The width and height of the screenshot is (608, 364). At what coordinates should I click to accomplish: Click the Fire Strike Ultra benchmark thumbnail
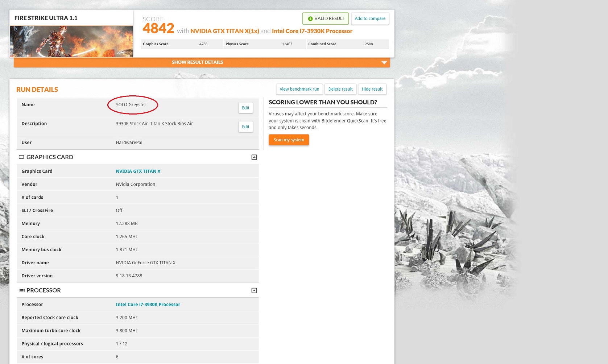click(x=71, y=41)
